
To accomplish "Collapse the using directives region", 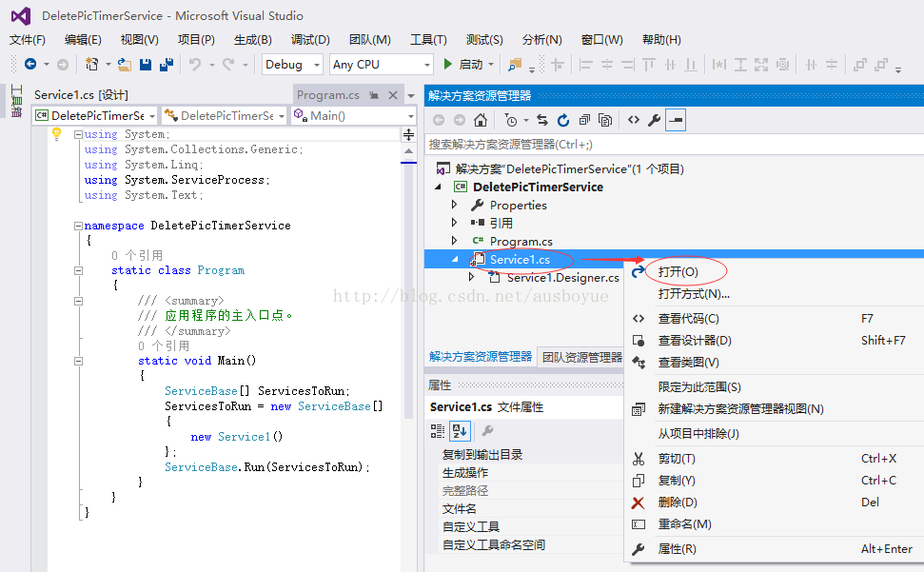I will 78,134.
